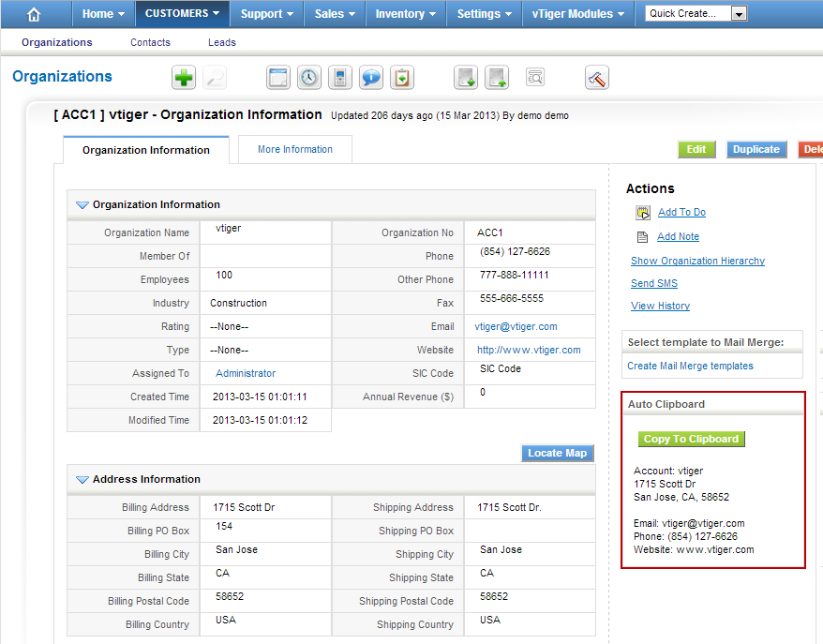
Task: Click the Organization No value ACC1
Action: click(x=489, y=232)
